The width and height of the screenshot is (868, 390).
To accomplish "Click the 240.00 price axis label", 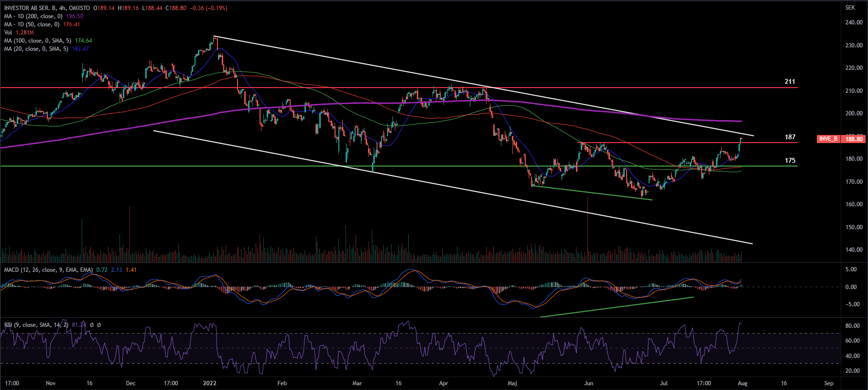I will point(854,22).
